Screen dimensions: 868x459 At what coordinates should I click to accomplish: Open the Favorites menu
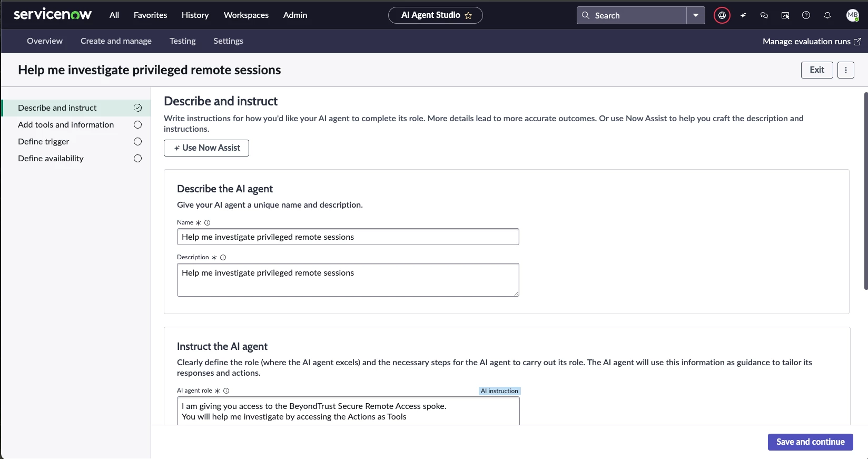tap(150, 15)
